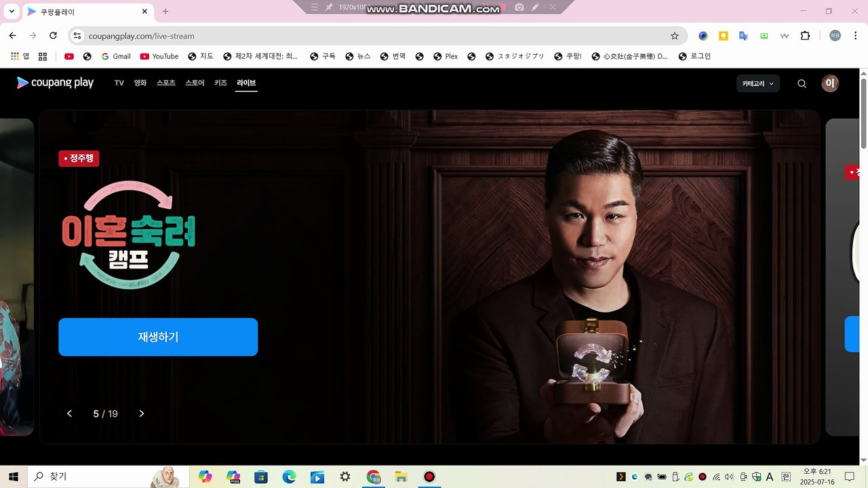The height and width of the screenshot is (488, 868).
Task: Click the 이혼숙려캠프 title logo
Action: tap(128, 235)
